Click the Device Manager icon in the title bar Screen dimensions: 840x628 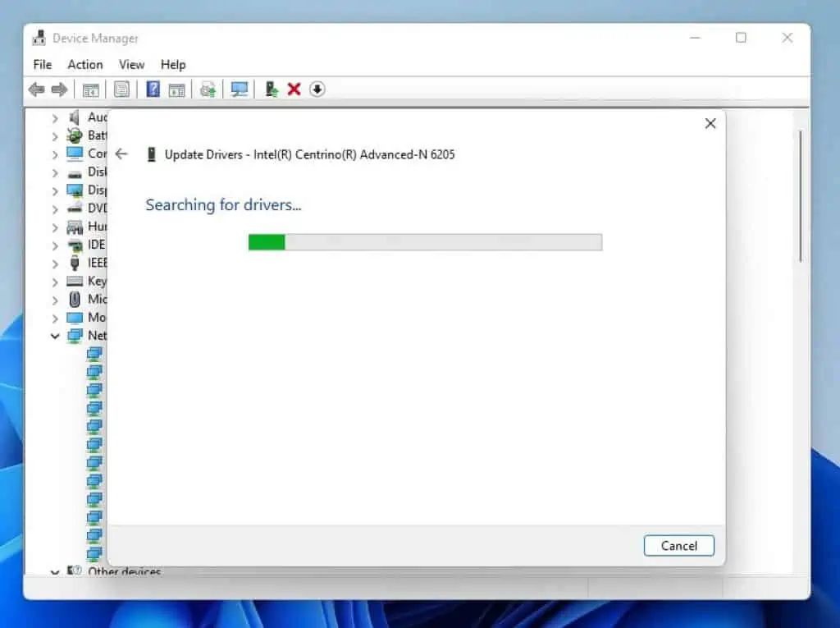point(39,37)
